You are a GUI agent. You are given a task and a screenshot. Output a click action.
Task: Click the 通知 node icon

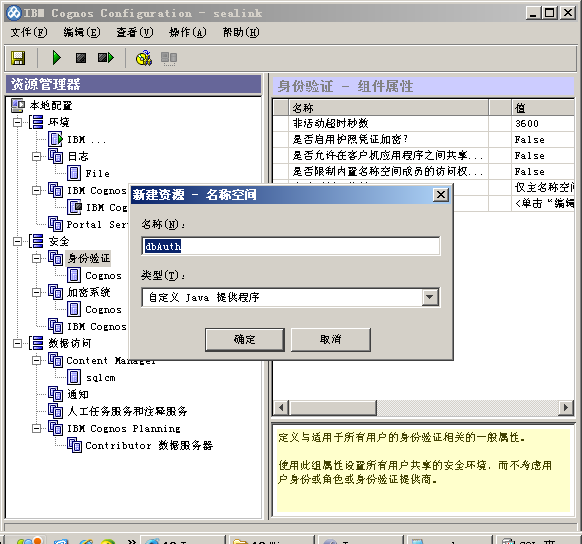pyautogui.click(x=55, y=394)
